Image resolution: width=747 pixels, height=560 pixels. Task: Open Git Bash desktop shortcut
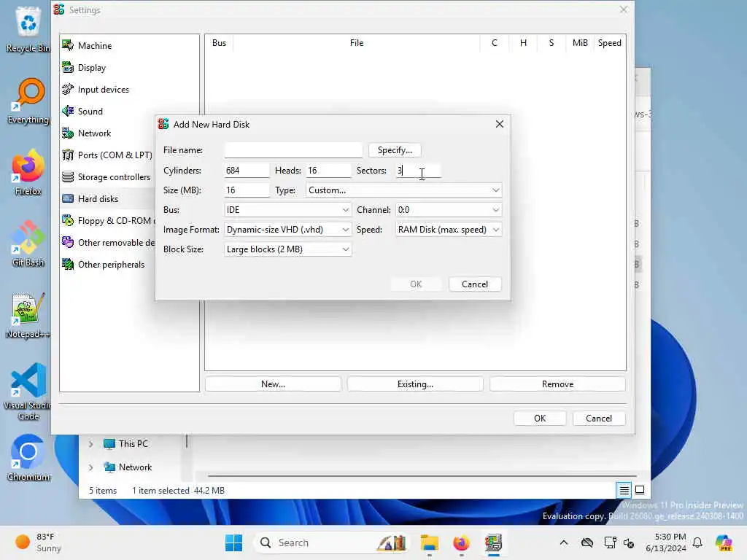[28, 244]
